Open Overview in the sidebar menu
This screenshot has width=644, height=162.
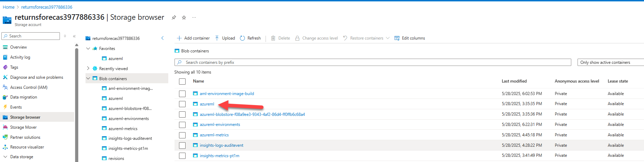pyautogui.click(x=18, y=47)
